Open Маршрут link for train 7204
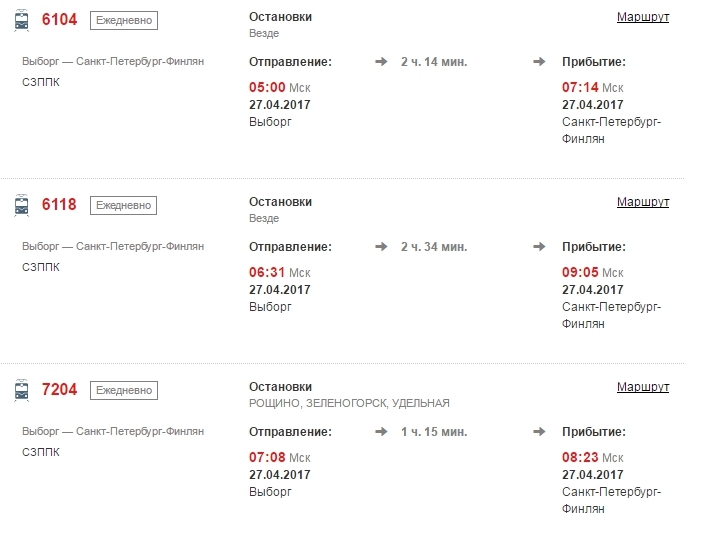Screen dimensions: 703x534 click(x=643, y=387)
